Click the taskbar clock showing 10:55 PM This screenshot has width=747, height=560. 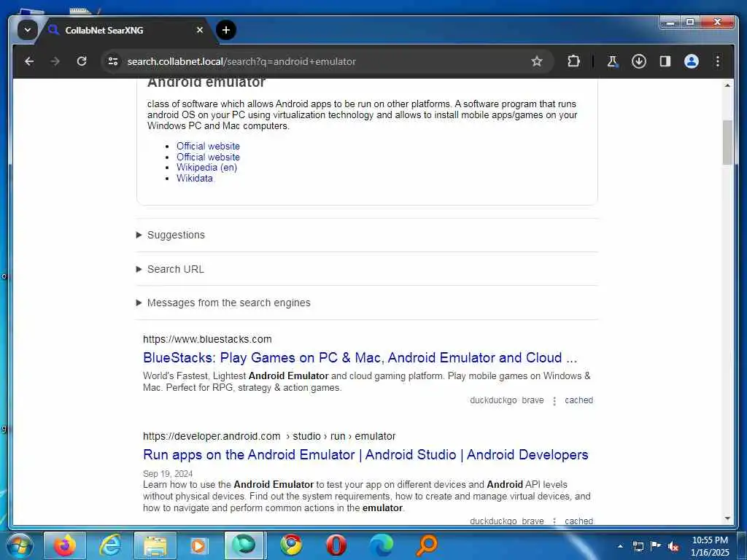pyautogui.click(x=710, y=546)
